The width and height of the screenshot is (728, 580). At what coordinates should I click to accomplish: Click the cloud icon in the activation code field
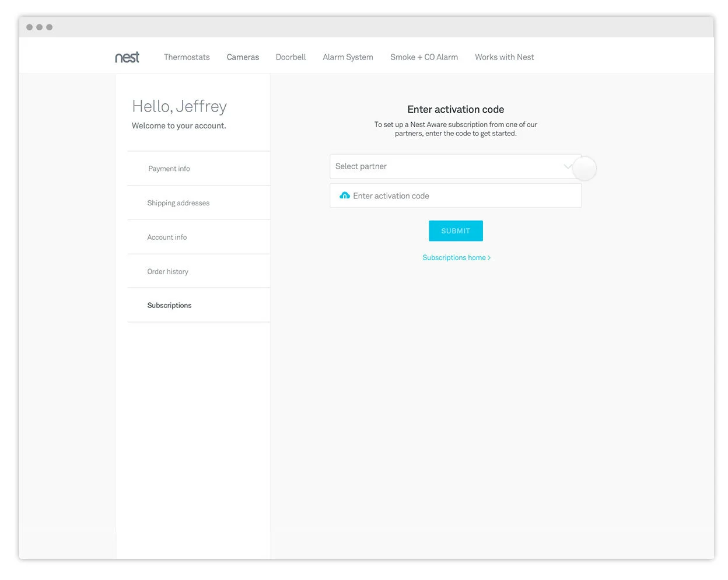(x=345, y=195)
